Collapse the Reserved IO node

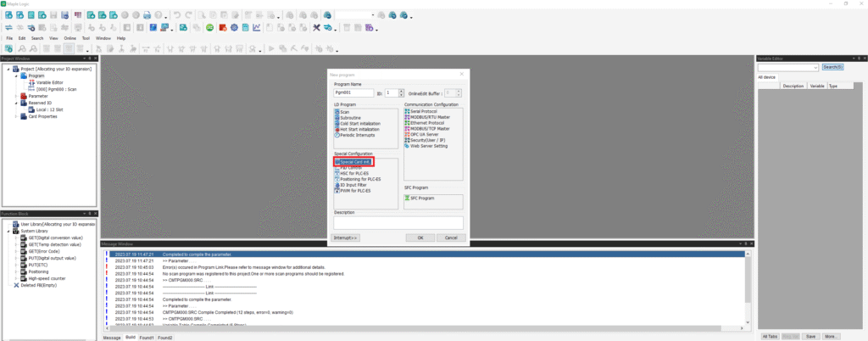click(x=16, y=103)
